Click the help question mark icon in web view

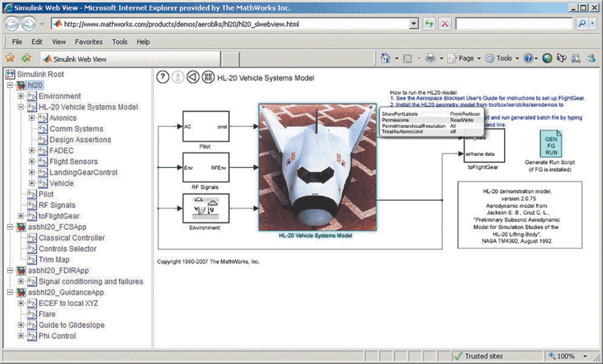coord(162,77)
